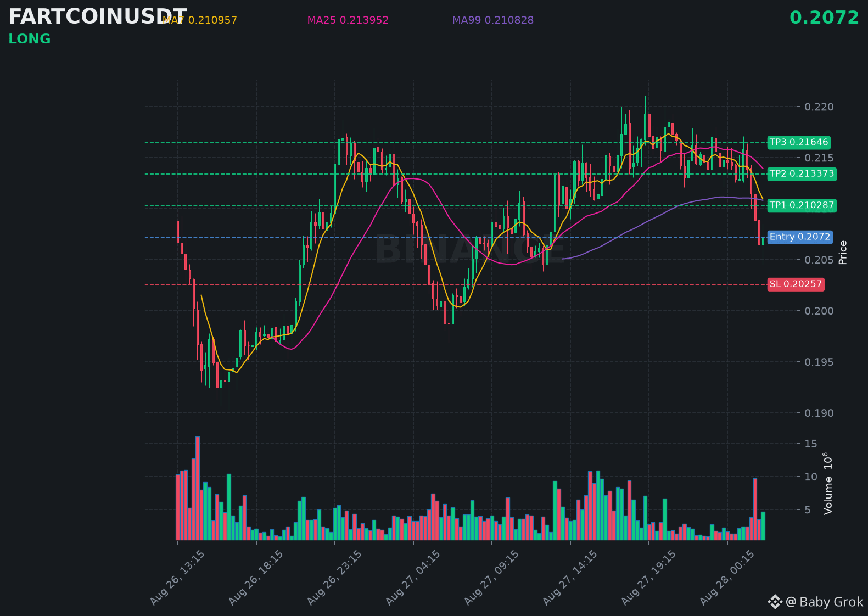
Task: Click the @ Baby Grok author credit
Action: point(825,602)
